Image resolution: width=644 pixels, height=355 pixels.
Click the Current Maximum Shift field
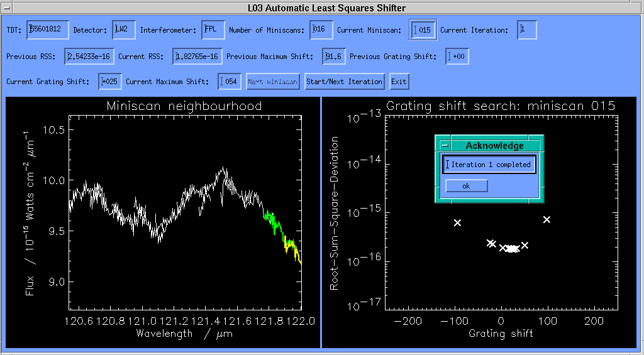pos(230,82)
